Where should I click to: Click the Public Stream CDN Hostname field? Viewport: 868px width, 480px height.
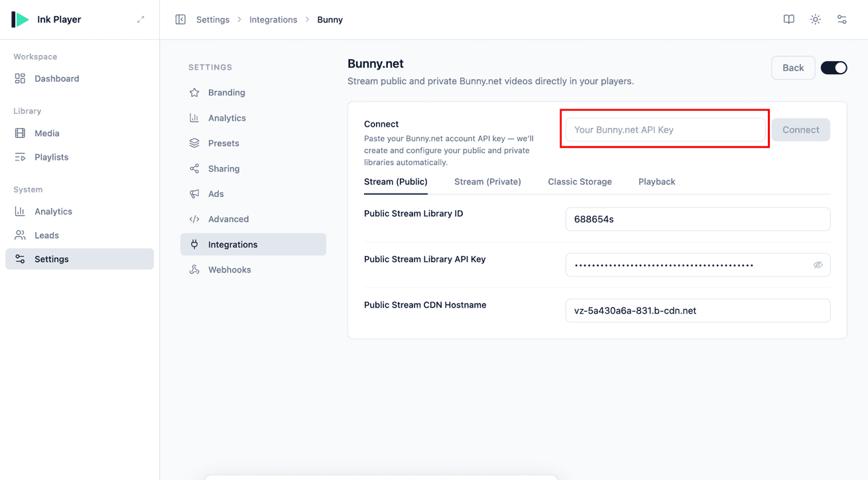pos(698,311)
